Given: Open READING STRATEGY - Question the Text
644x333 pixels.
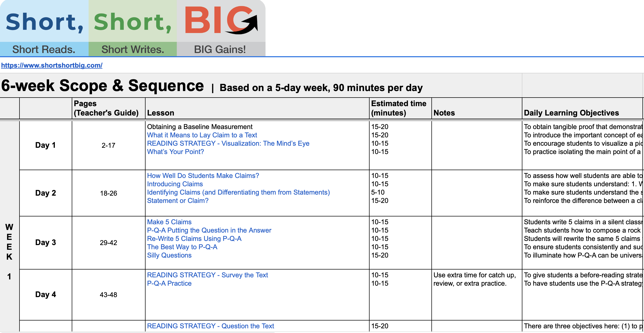Looking at the screenshot, I should tap(211, 326).
